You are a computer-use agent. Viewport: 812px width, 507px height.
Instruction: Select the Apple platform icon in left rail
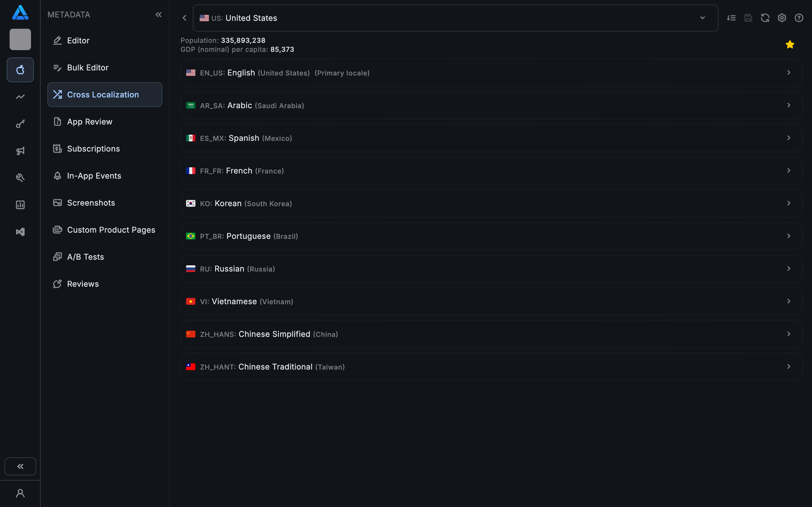[20, 70]
